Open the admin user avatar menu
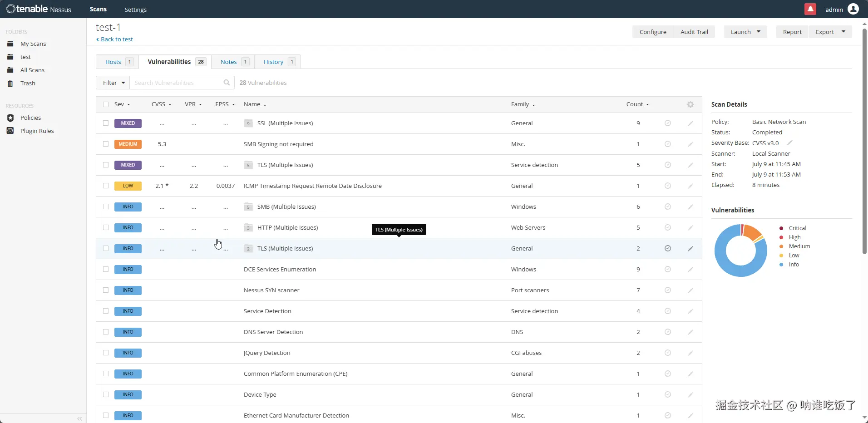The height and width of the screenshot is (423, 868). point(853,9)
